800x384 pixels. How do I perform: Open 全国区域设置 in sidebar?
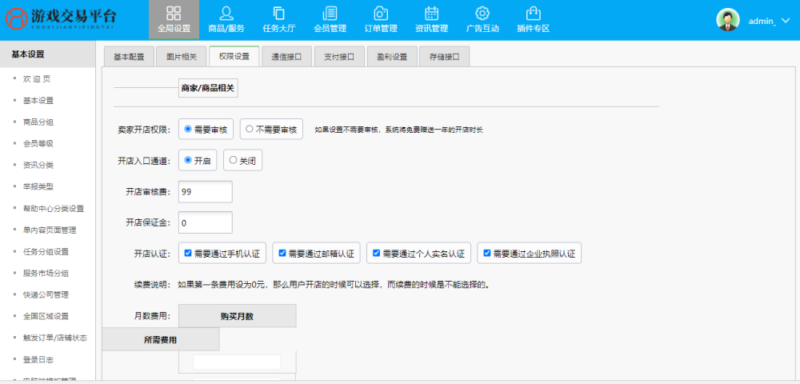tap(46, 316)
